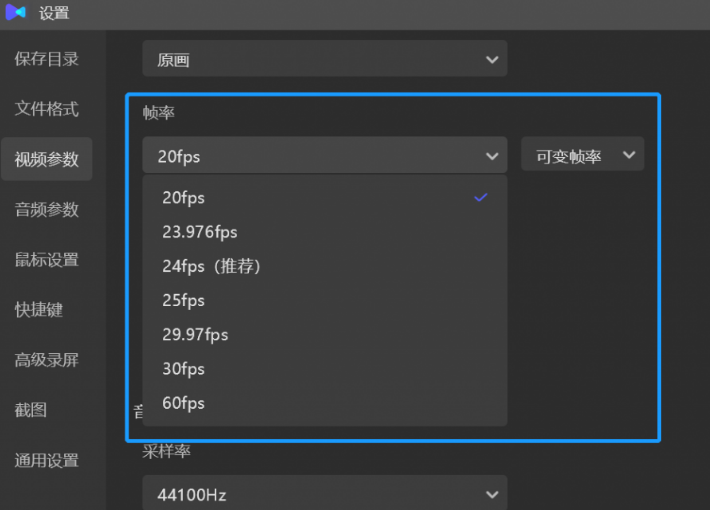The height and width of the screenshot is (510, 710).
Task: Open the 保存目录 settings tab
Action: pyautogui.click(x=46, y=59)
